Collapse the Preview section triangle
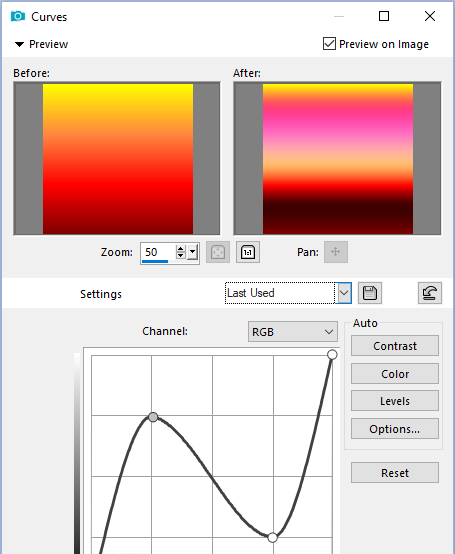This screenshot has height=554, width=455. pyautogui.click(x=19, y=45)
